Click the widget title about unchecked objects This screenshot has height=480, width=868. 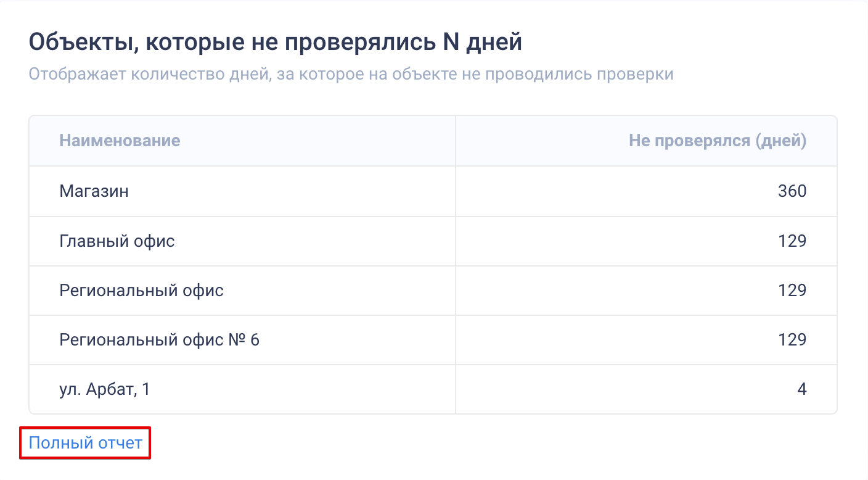pos(276,43)
